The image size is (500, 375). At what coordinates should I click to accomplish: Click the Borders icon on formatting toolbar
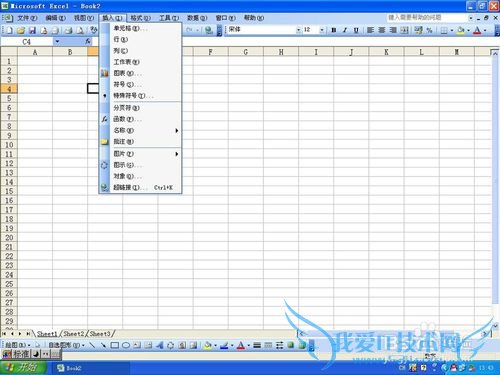[444, 30]
